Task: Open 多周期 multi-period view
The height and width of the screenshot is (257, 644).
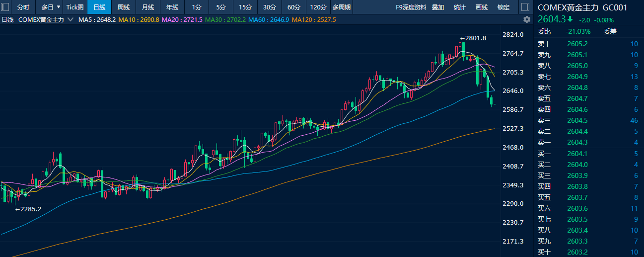Action: (x=342, y=7)
